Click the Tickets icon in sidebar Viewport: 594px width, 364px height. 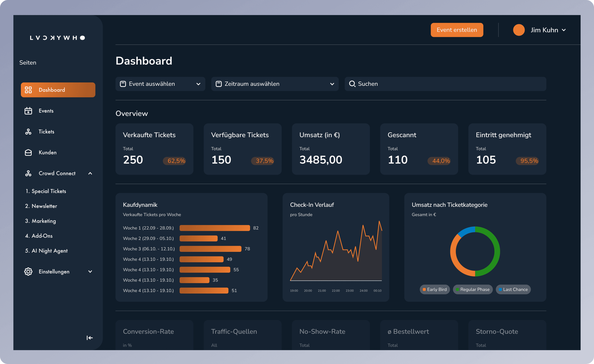(x=28, y=131)
